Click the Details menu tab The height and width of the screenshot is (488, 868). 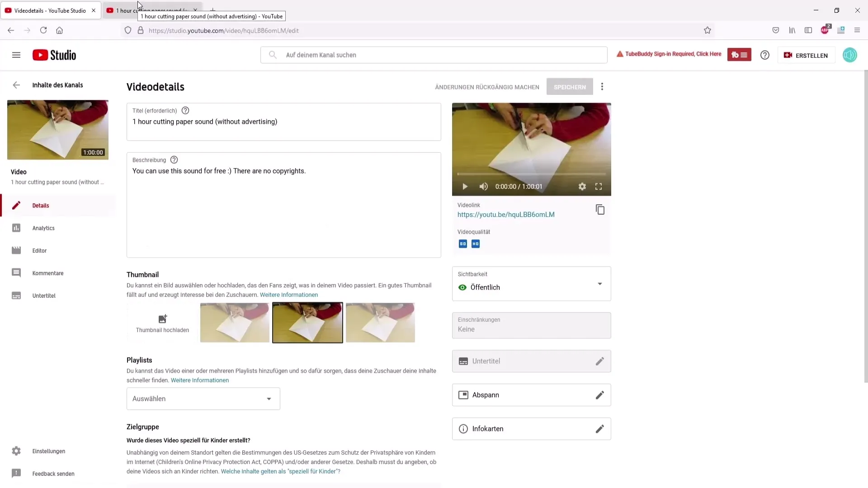[41, 205]
